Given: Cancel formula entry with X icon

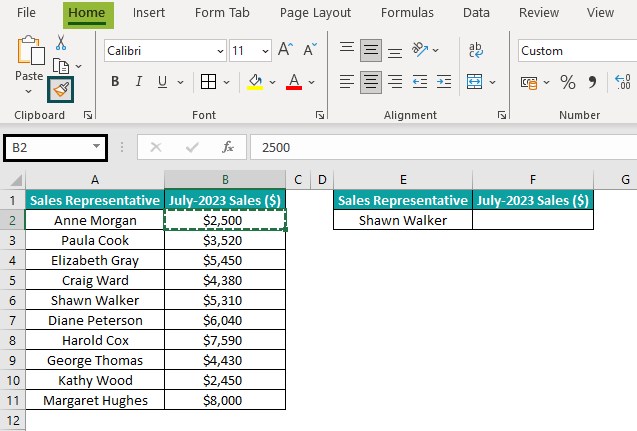Looking at the screenshot, I should click(x=156, y=147).
